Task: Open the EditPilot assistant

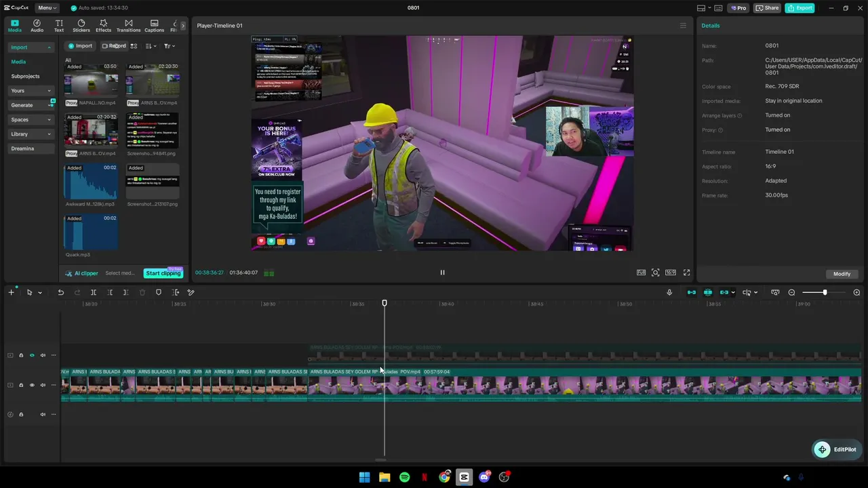Action: click(837, 449)
